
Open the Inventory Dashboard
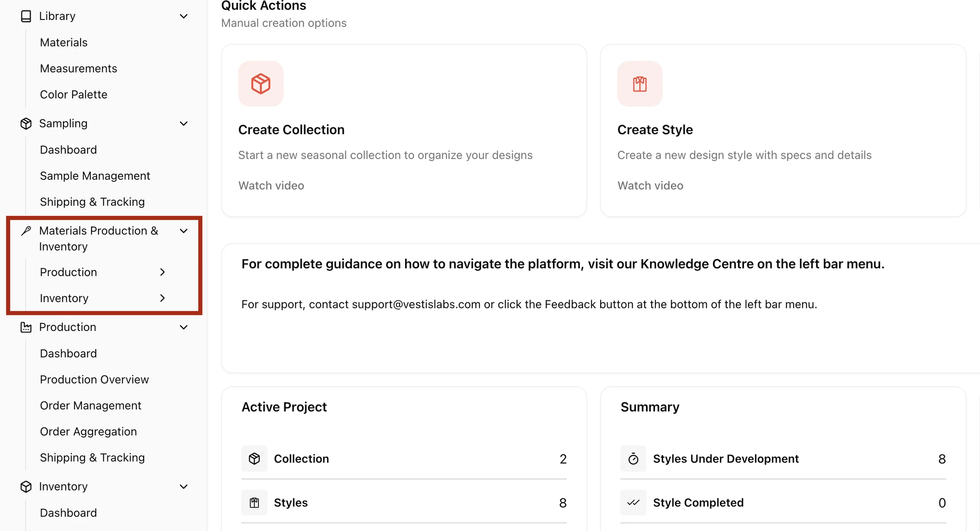[68, 513]
